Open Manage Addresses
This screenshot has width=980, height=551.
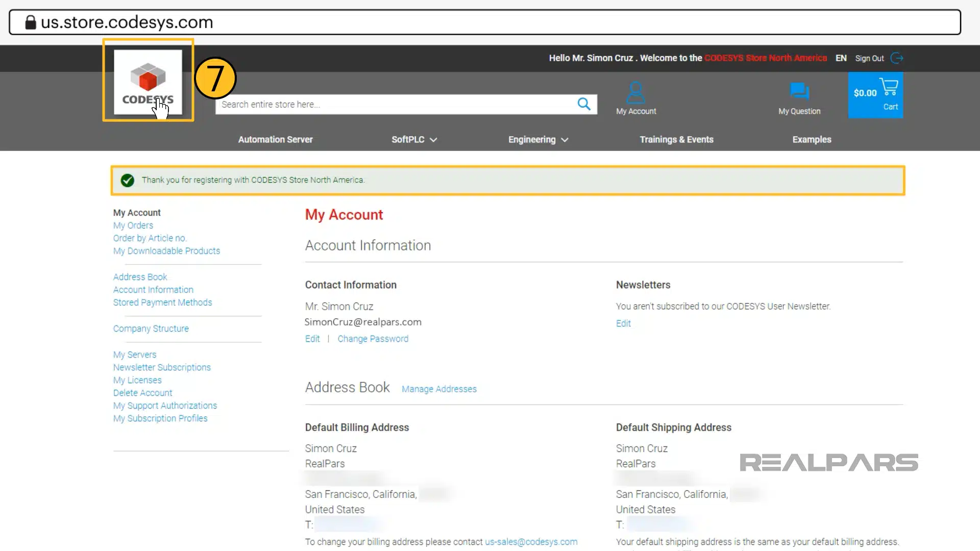click(x=439, y=389)
